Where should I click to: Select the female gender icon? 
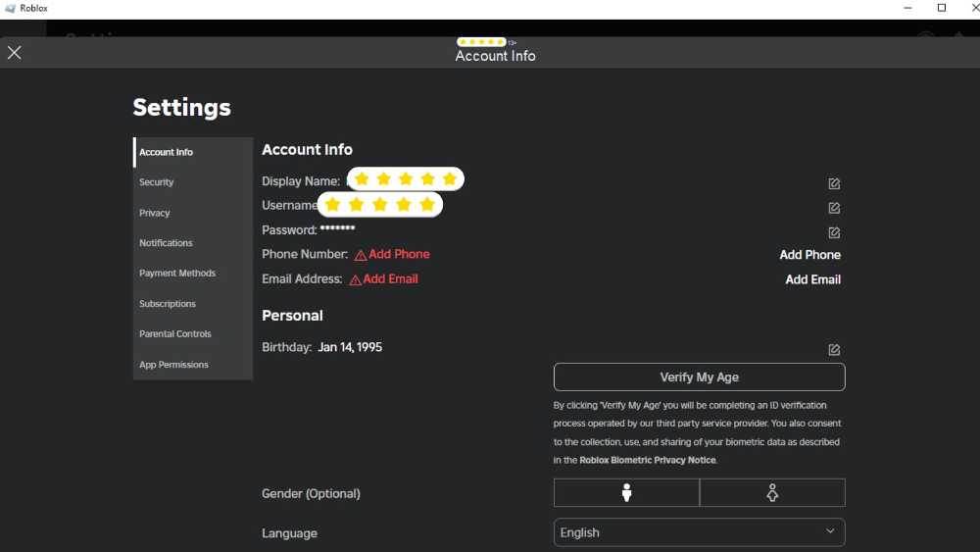tap(772, 492)
